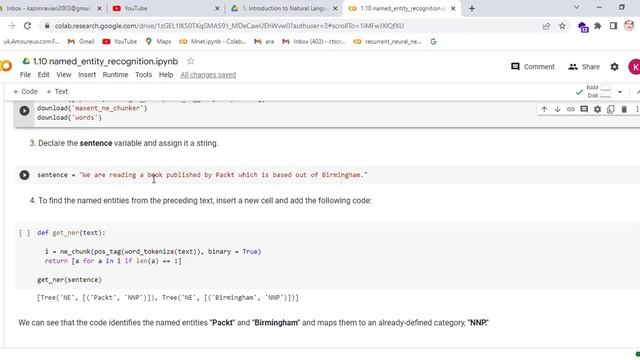Click inside the sentence string code
Image resolution: width=640 pixels, height=360 pixels.
(x=223, y=175)
